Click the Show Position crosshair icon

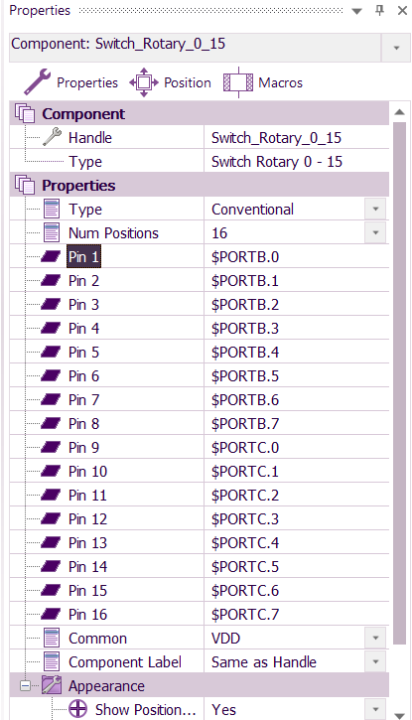tap(78, 709)
